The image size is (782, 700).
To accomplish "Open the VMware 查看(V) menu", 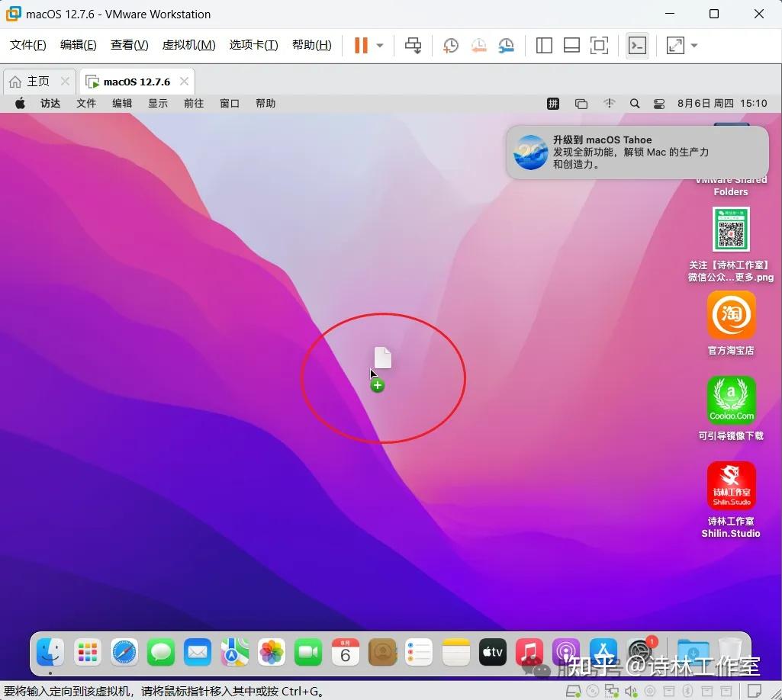I will point(129,45).
